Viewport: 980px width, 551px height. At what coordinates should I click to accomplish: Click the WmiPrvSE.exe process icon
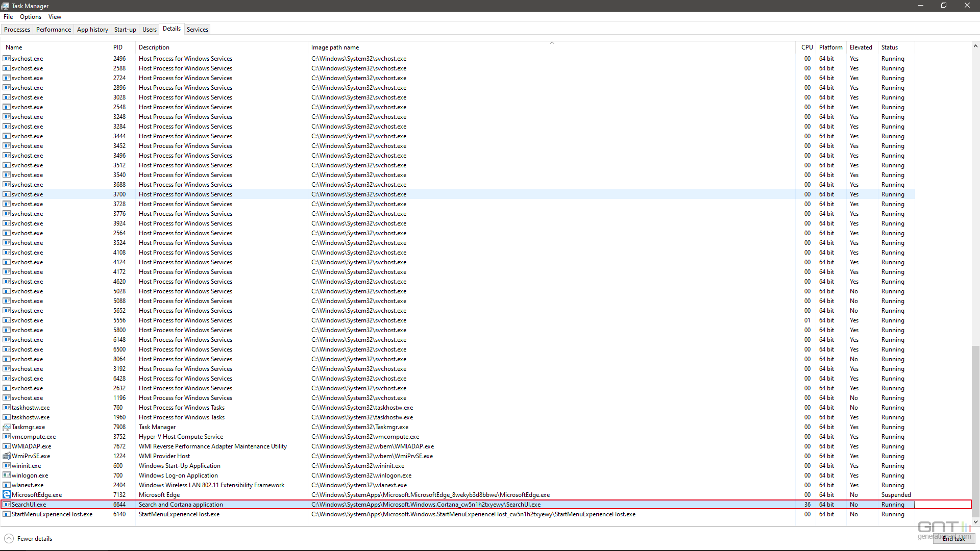[x=7, y=456]
